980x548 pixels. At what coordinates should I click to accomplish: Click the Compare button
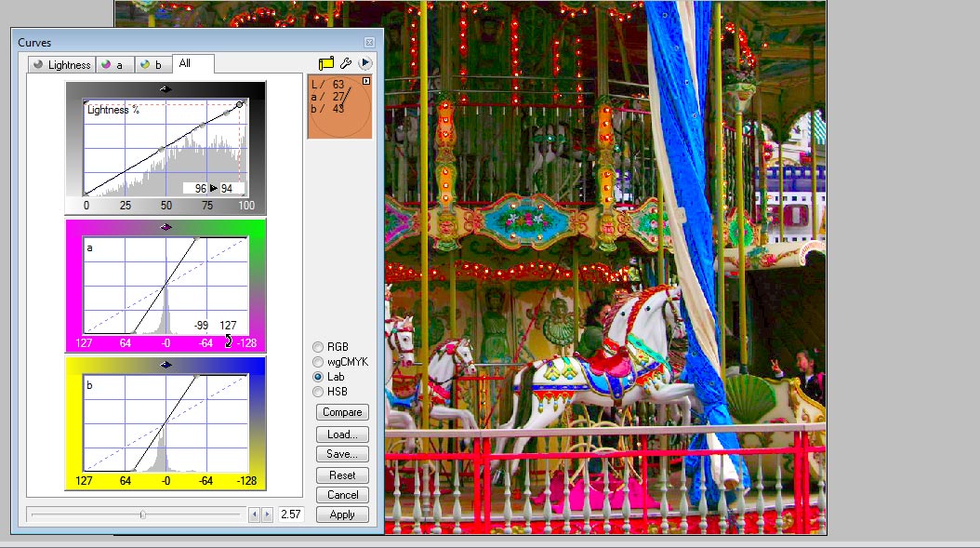tap(342, 412)
